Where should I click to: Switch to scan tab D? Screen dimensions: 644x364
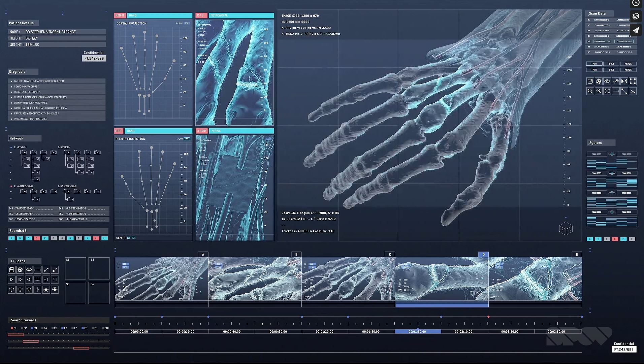point(483,255)
